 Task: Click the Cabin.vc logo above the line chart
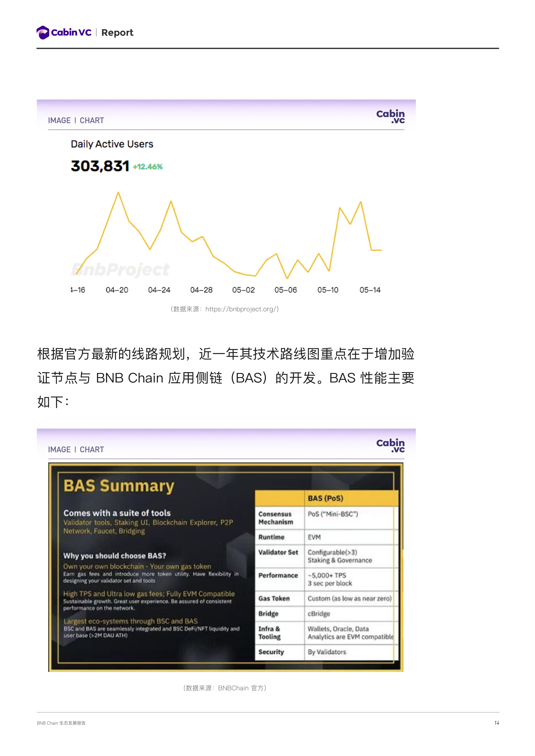(390, 117)
